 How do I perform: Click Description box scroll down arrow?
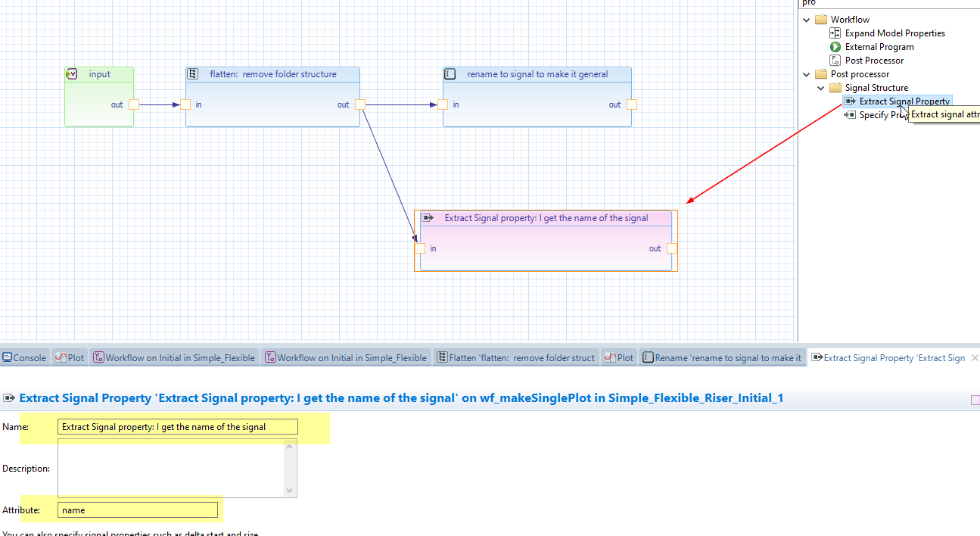pyautogui.click(x=290, y=491)
